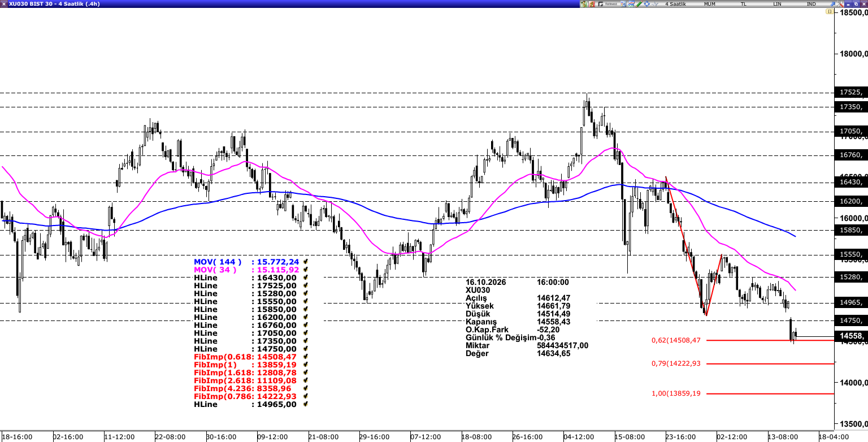Click the Forinvest logo button

[x=607, y=4]
